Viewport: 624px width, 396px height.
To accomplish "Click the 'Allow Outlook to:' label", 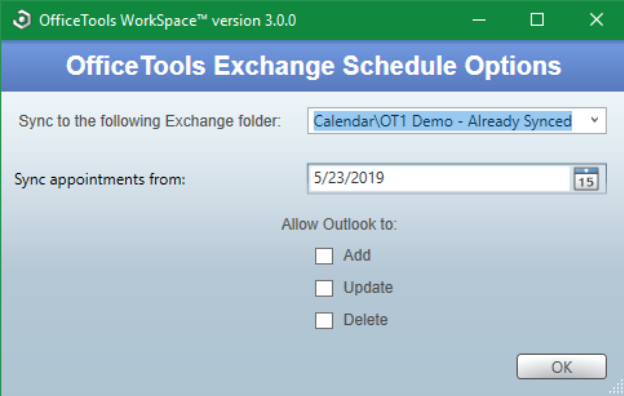I will [x=339, y=224].
